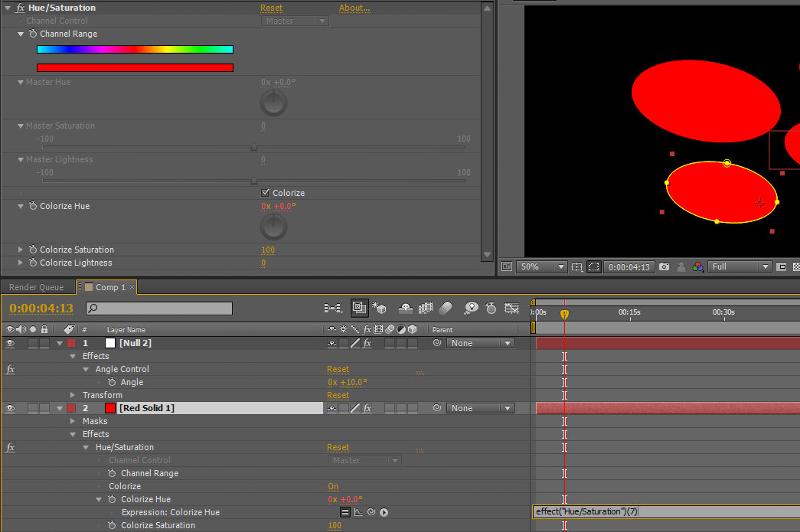Click the Colorize On value in timeline
Viewport: 800px width, 532px height.
coord(333,486)
